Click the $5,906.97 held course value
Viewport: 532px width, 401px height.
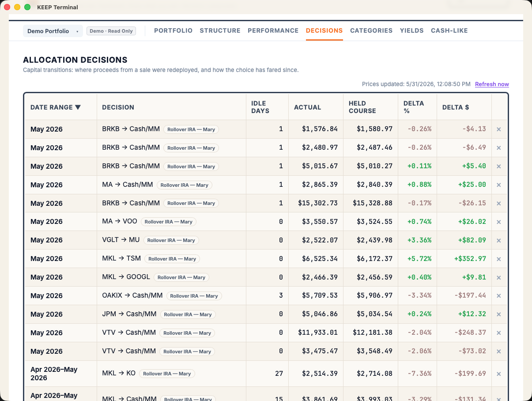[x=374, y=296]
